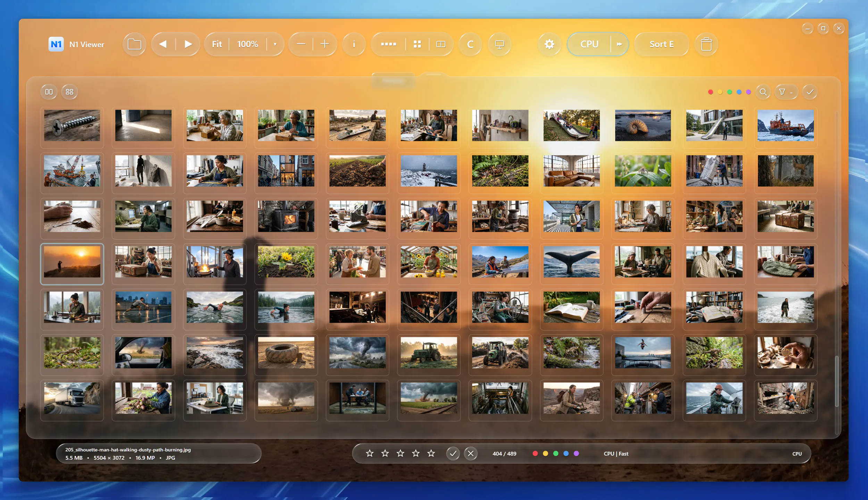Open folder with the toolbar folder icon
Viewport: 868px width, 500px height.
tap(134, 44)
